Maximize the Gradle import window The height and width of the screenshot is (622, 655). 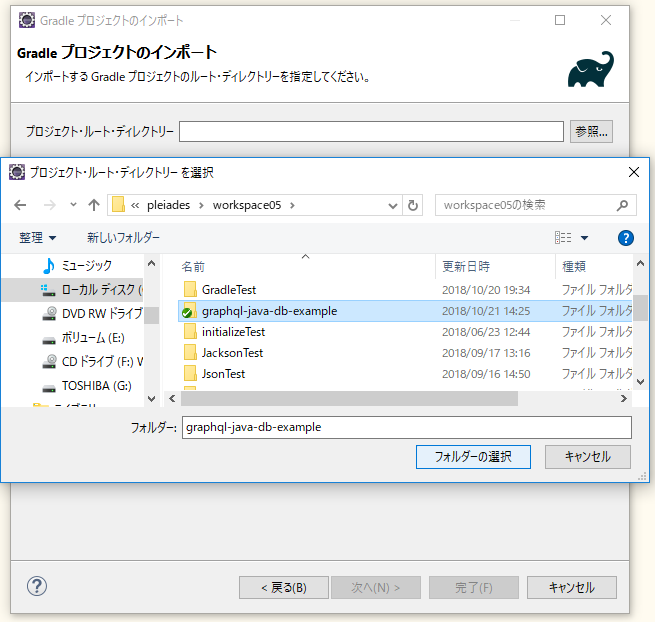(560, 20)
